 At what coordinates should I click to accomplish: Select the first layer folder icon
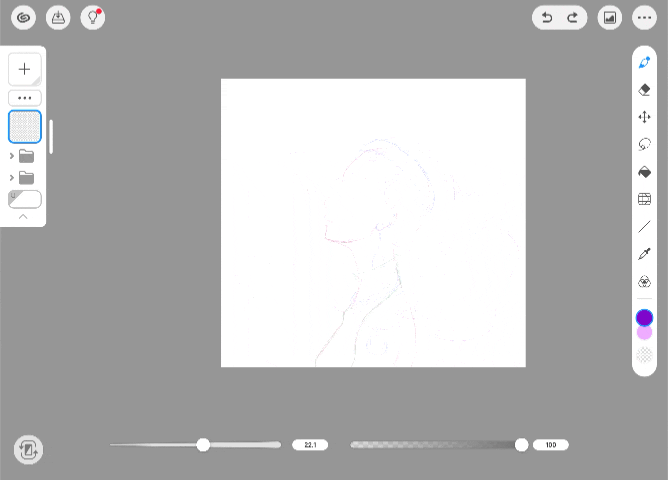26,156
